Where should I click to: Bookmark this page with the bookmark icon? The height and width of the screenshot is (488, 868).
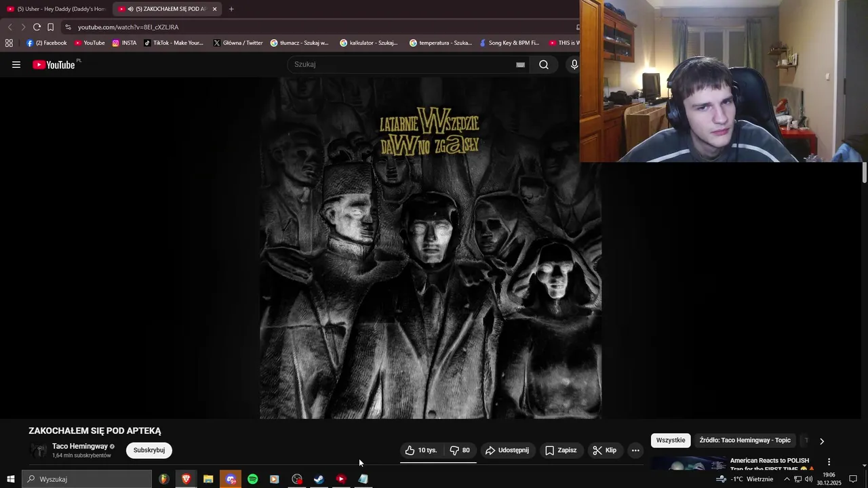[x=50, y=27]
